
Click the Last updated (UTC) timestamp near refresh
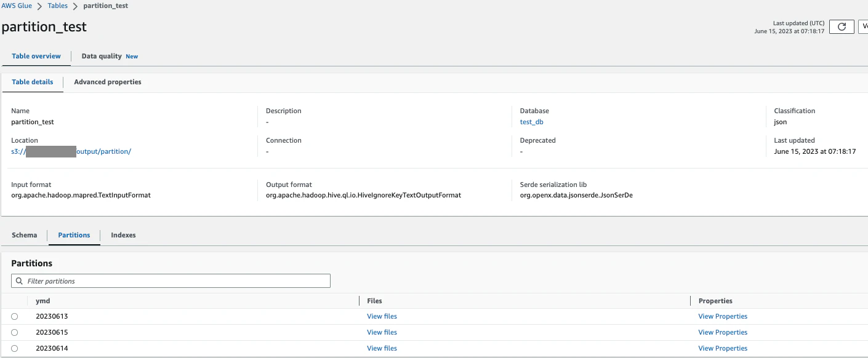click(789, 31)
